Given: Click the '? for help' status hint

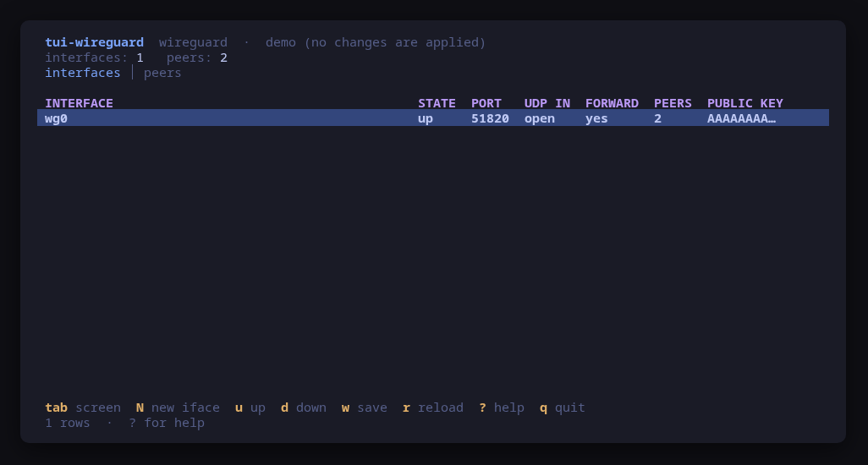Looking at the screenshot, I should coord(167,423).
